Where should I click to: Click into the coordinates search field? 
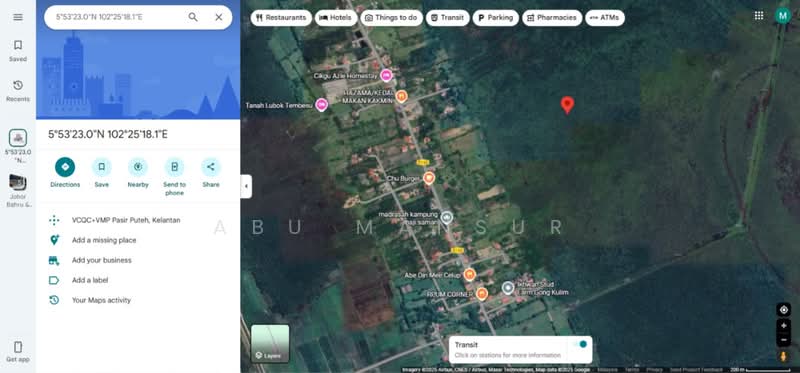[116, 17]
